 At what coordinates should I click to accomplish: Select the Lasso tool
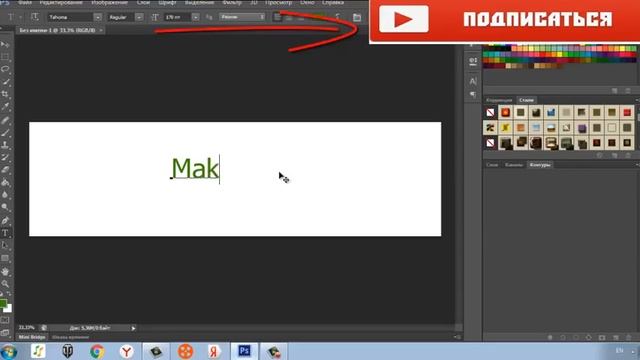point(5,69)
